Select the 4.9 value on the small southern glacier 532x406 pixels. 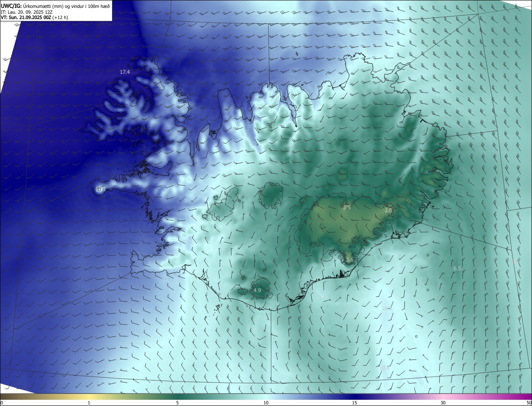pos(257,291)
